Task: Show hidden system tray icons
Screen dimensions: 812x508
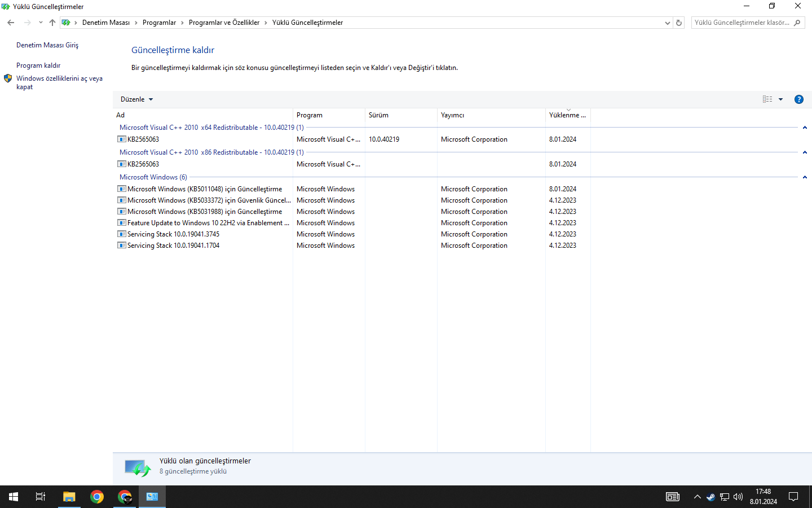Action: pyautogui.click(x=697, y=497)
